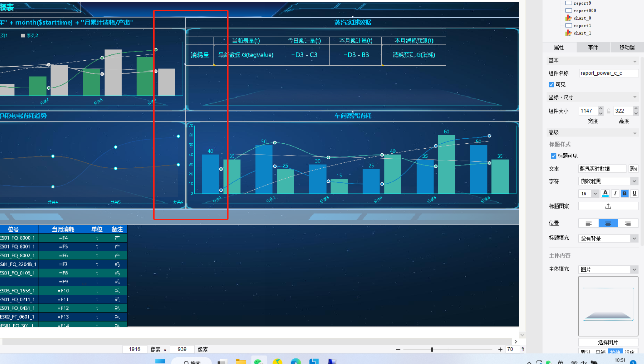
Task: Open the F(x) formula editor for title
Action: pyautogui.click(x=633, y=169)
